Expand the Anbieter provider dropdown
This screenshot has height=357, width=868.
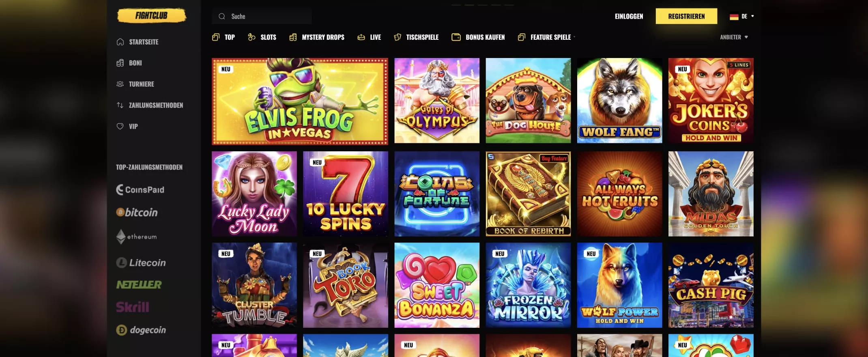click(734, 37)
